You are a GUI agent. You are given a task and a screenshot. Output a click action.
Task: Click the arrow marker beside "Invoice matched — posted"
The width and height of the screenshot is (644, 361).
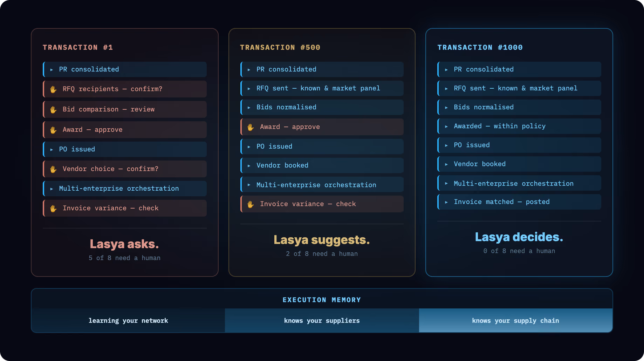coord(446,202)
